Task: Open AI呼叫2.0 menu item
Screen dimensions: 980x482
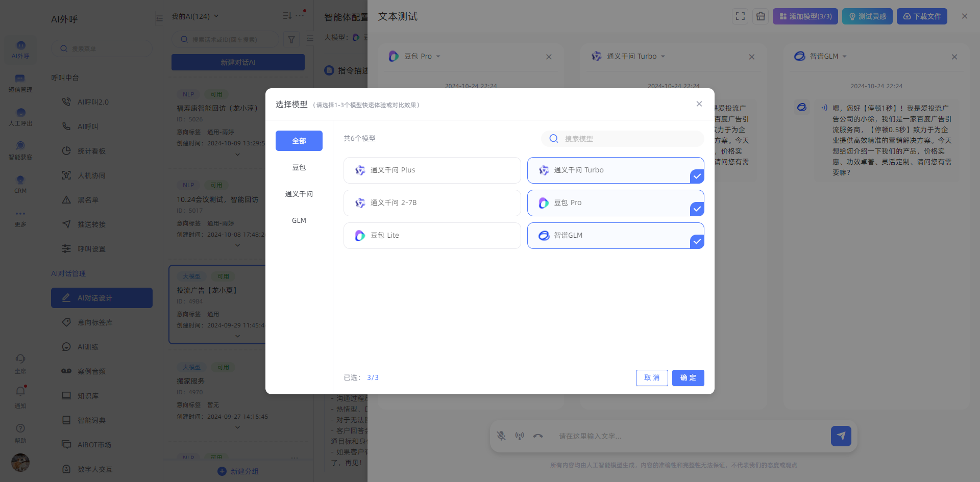Action: 102,102
